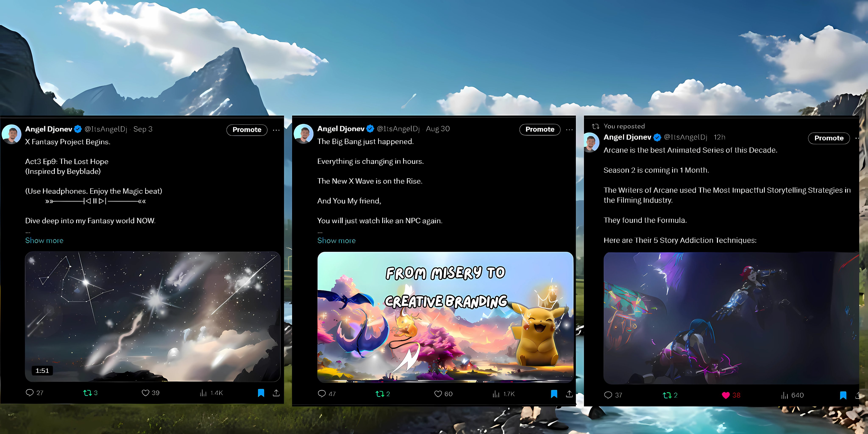Like the Big Bang post with 60 likes
Viewport: 868px width, 434px height.
(x=438, y=394)
